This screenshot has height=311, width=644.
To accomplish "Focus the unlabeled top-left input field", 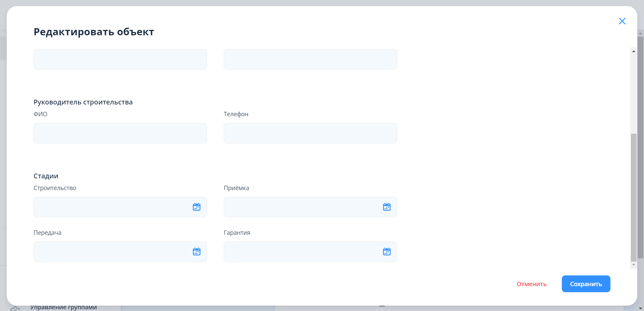I will tap(120, 59).
